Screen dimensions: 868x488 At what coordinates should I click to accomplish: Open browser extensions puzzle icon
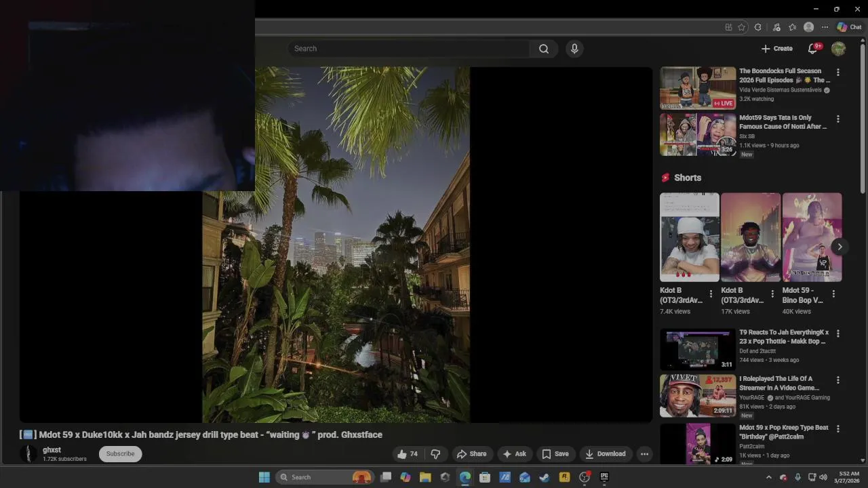757,27
